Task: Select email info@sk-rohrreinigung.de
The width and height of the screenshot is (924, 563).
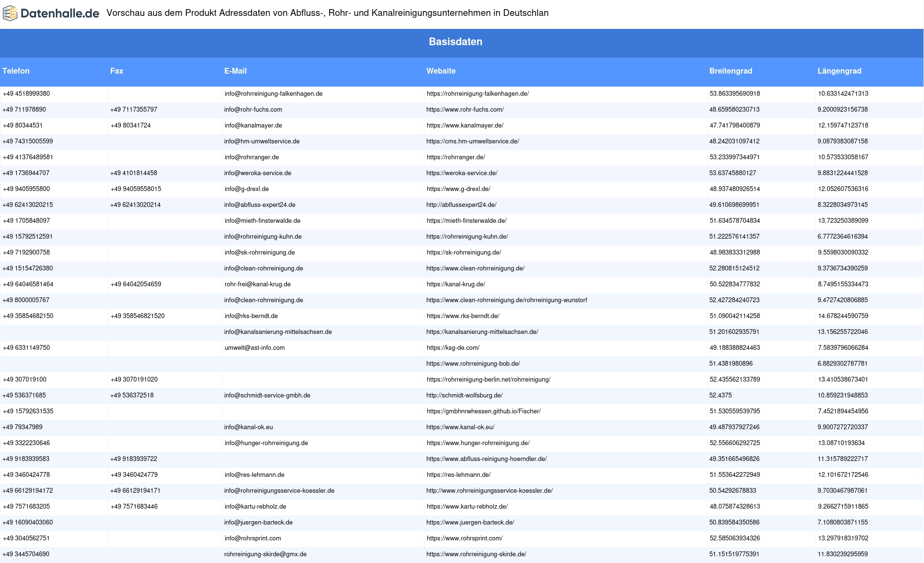Action: pyautogui.click(x=259, y=253)
